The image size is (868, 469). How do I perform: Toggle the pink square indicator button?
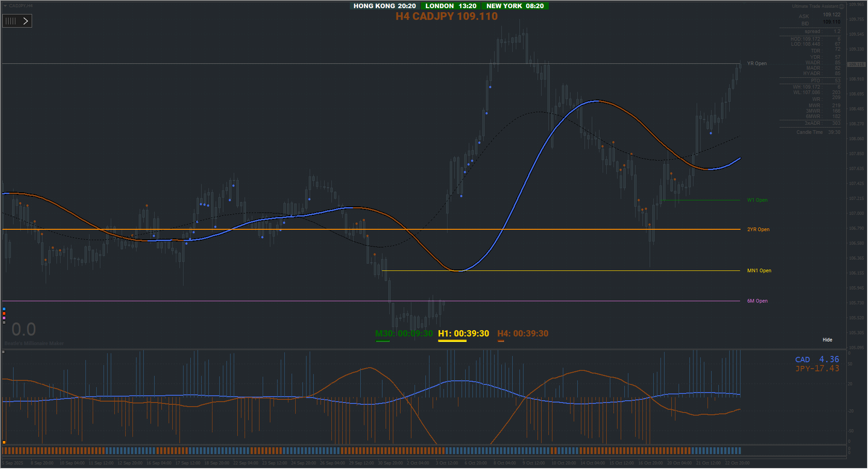click(4, 318)
